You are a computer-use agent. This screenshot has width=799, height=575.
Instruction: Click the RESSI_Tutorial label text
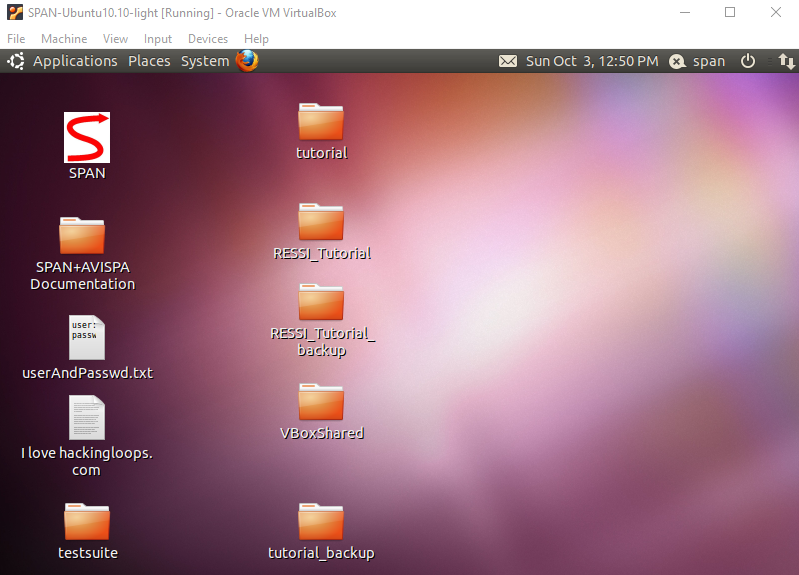[x=322, y=253]
